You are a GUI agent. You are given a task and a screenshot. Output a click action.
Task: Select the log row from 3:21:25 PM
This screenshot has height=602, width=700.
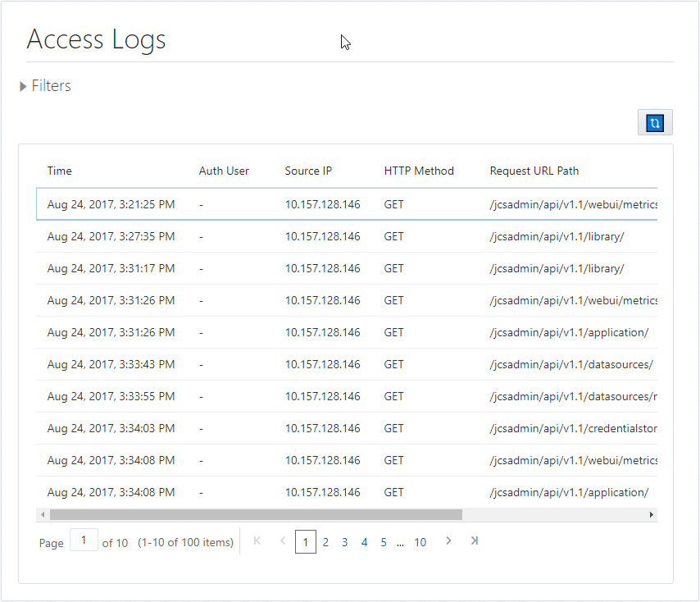pos(246,203)
